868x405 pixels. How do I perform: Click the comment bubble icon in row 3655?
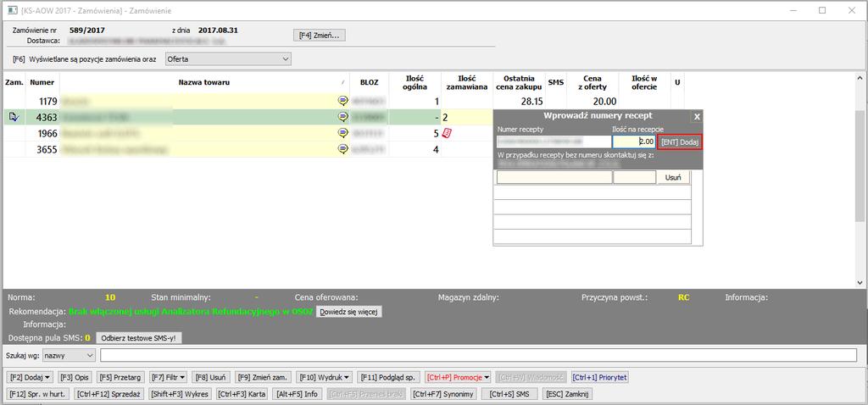(x=342, y=149)
